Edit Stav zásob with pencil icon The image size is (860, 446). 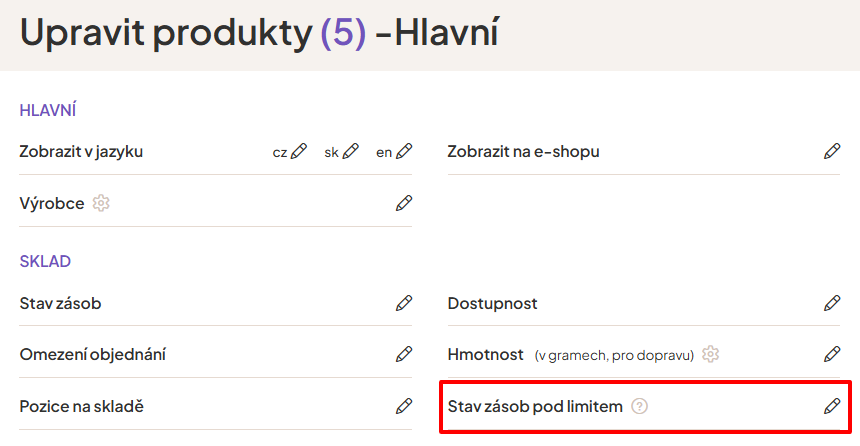(x=404, y=303)
